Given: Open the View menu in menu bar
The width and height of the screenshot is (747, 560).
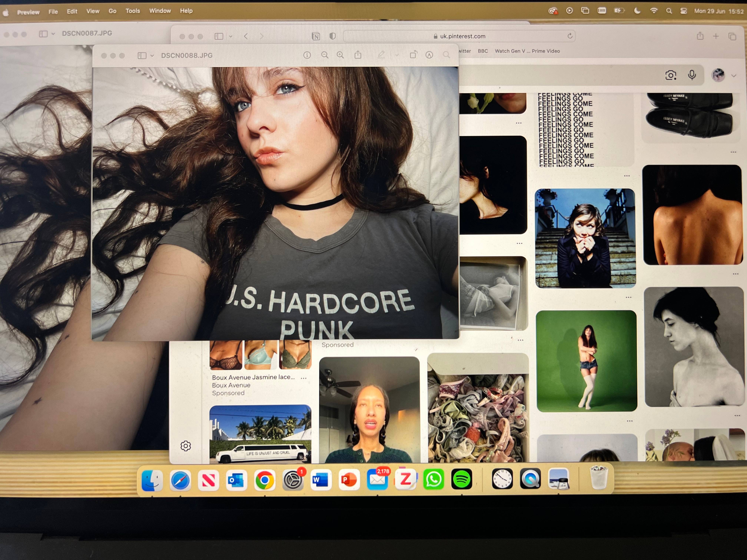Looking at the screenshot, I should point(93,11).
